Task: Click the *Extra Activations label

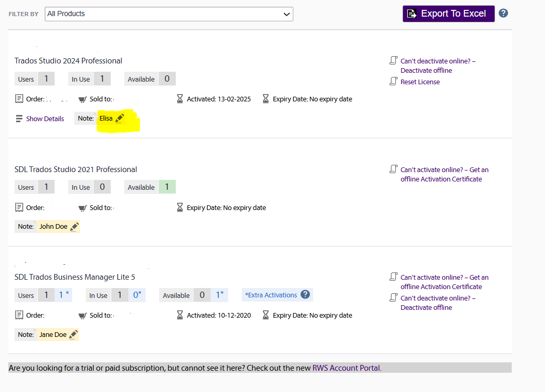Action: 271,295
